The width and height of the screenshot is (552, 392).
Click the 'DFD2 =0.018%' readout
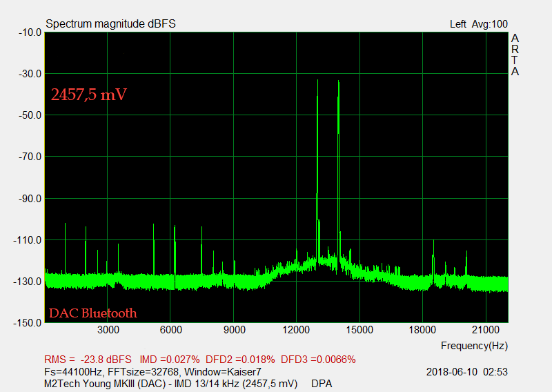pyautogui.click(x=240, y=360)
